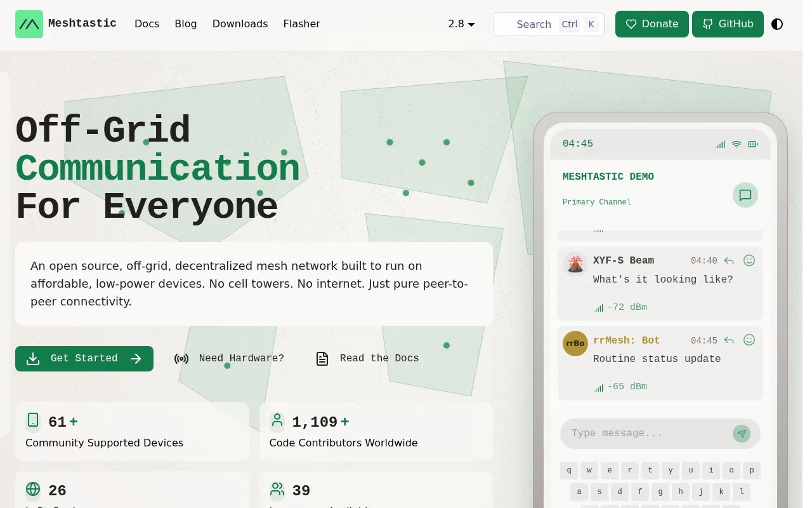Click the 04:45 clock in phone status bar
This screenshot has width=812, height=508.
point(578,144)
